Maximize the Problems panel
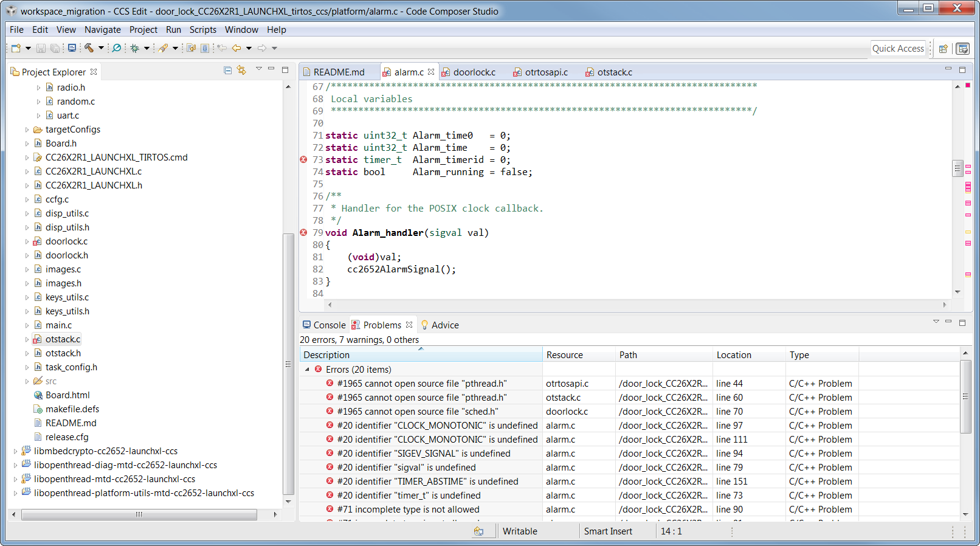Screen dimensions: 980x546 click(x=962, y=322)
